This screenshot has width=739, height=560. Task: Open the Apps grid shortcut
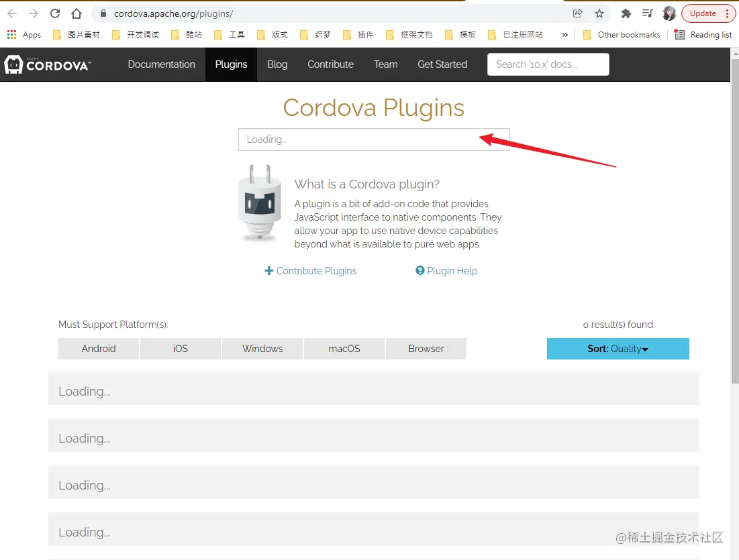pos(24,35)
